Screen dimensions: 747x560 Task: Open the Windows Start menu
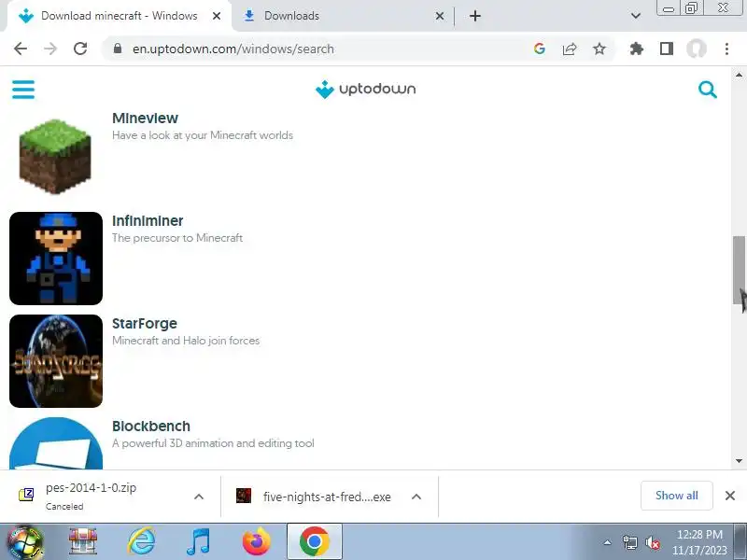click(x=24, y=542)
